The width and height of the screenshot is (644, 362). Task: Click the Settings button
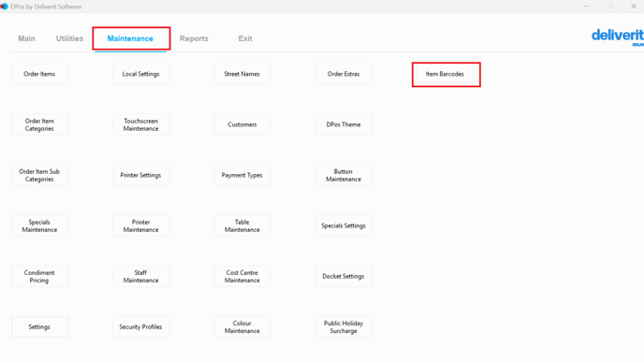pyautogui.click(x=39, y=327)
